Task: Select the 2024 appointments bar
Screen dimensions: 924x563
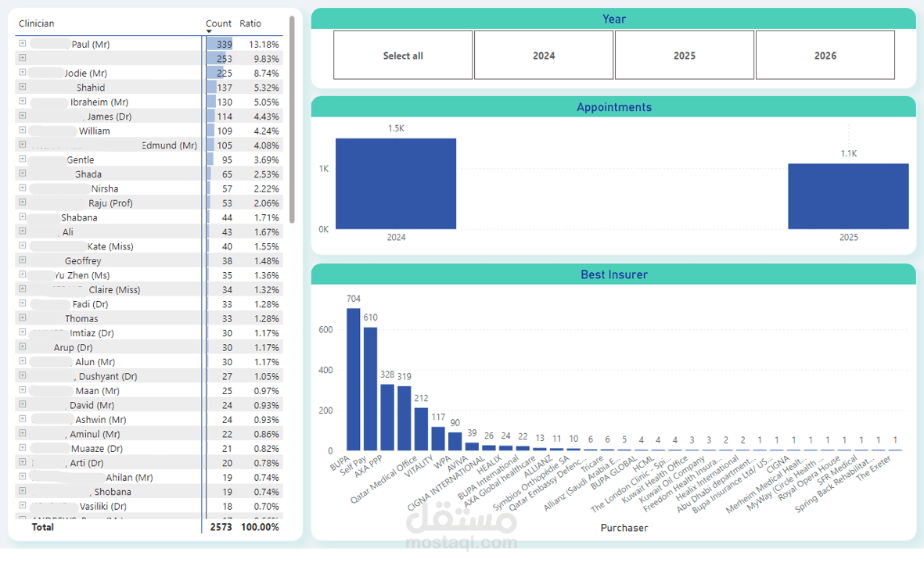Action: (x=396, y=184)
